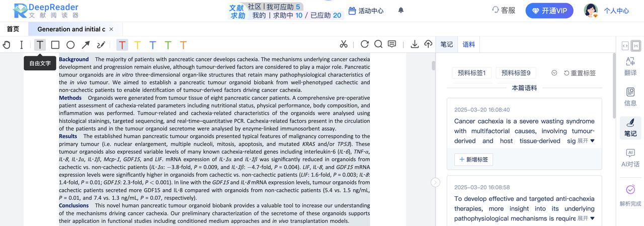The image size is (644, 226).
Task: Click the user avatar picture
Action: coord(591,10)
